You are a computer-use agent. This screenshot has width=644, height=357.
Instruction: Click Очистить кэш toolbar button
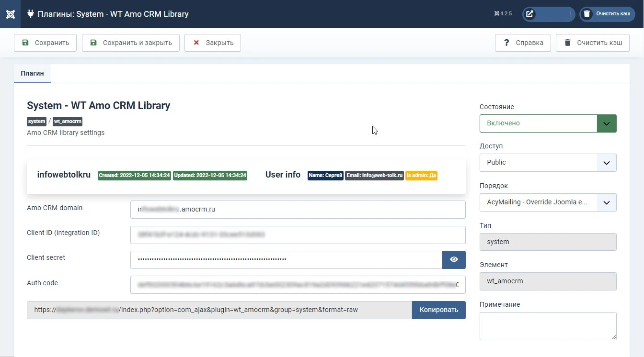593,43
